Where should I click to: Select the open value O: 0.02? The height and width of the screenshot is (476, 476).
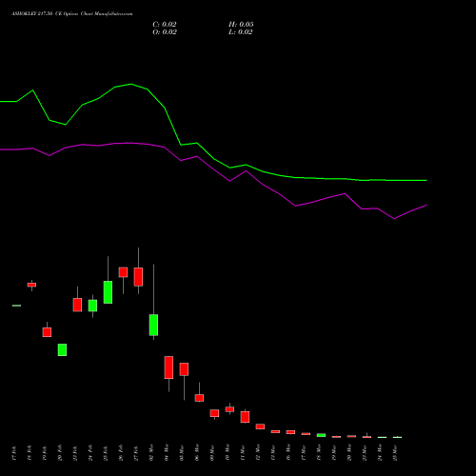(x=165, y=32)
